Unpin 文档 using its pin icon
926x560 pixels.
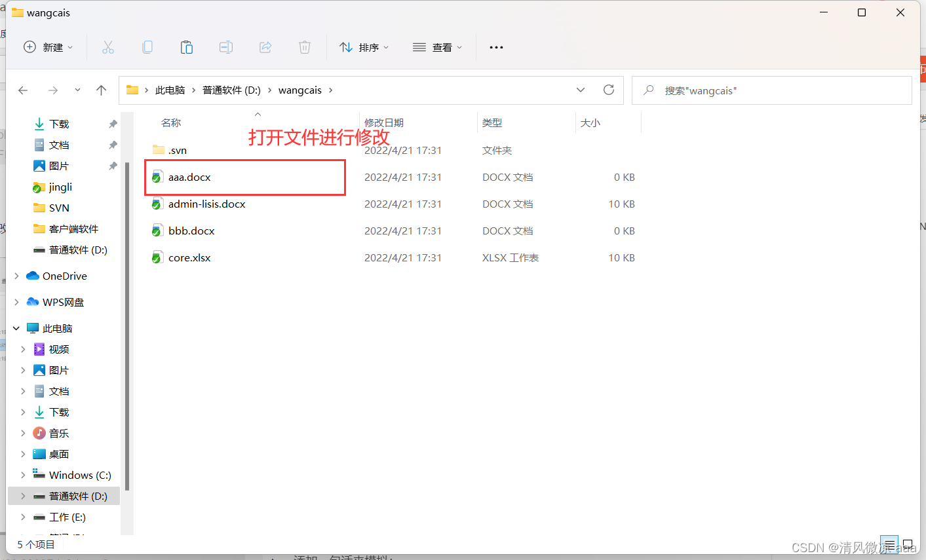pos(113,145)
